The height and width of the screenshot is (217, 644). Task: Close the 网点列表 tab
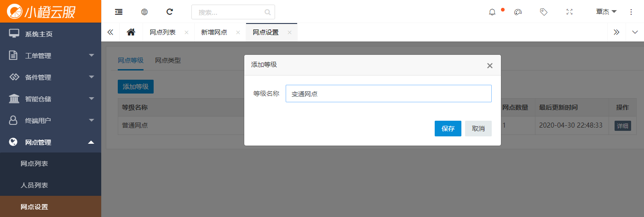tap(186, 33)
